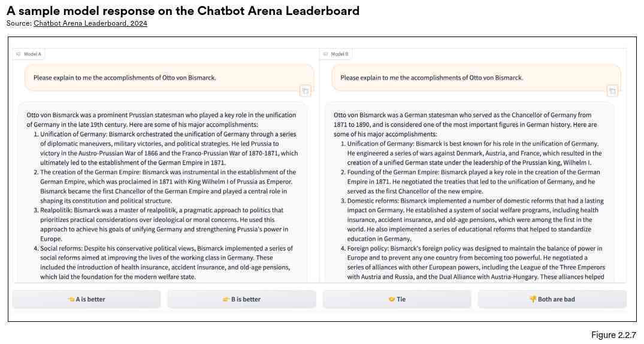Open the Chatbot Arena Leaderboard, 2024 source link
This screenshot has width=644, height=344.
pos(90,23)
